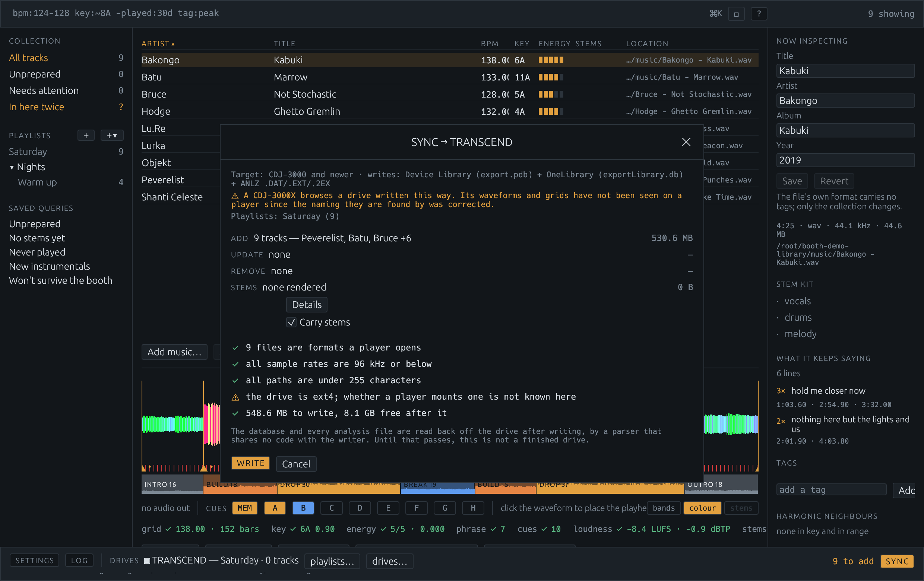The image size is (924, 581).
Task: Cancel the sync dialog
Action: point(296,464)
